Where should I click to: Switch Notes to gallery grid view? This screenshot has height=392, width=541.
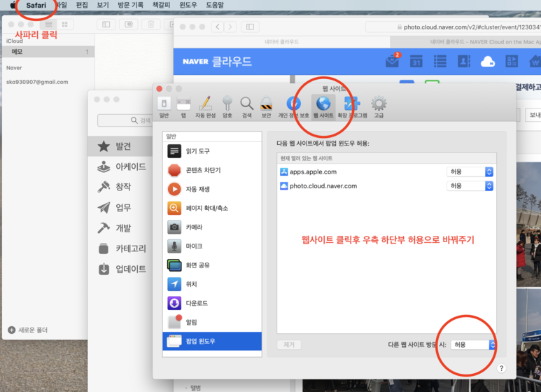(65, 24)
